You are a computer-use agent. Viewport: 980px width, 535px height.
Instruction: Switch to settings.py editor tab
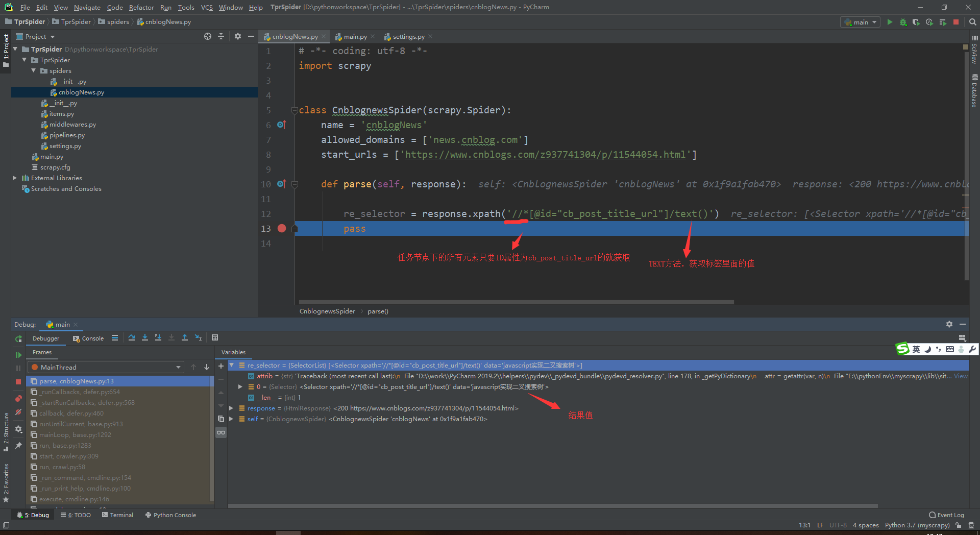point(408,36)
